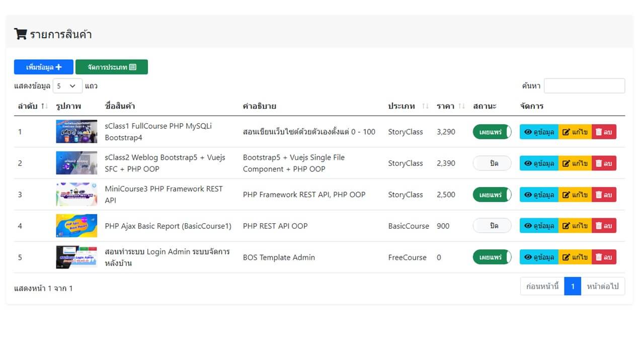Click the จัดการ column header
644x362 pixels.
coord(531,106)
